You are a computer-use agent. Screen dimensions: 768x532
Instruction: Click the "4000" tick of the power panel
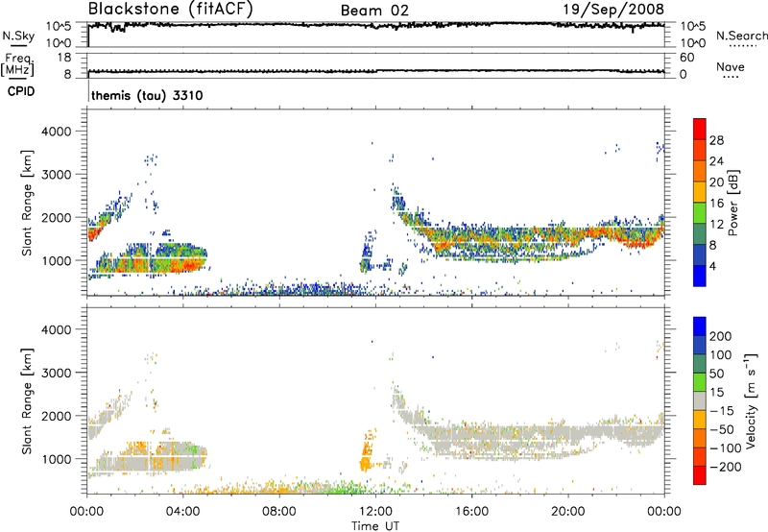point(57,132)
